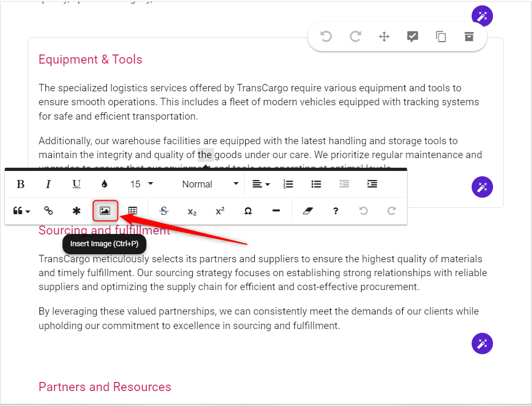Clear formatting with eraser icon
The height and width of the screenshot is (406, 532).
coord(308,211)
